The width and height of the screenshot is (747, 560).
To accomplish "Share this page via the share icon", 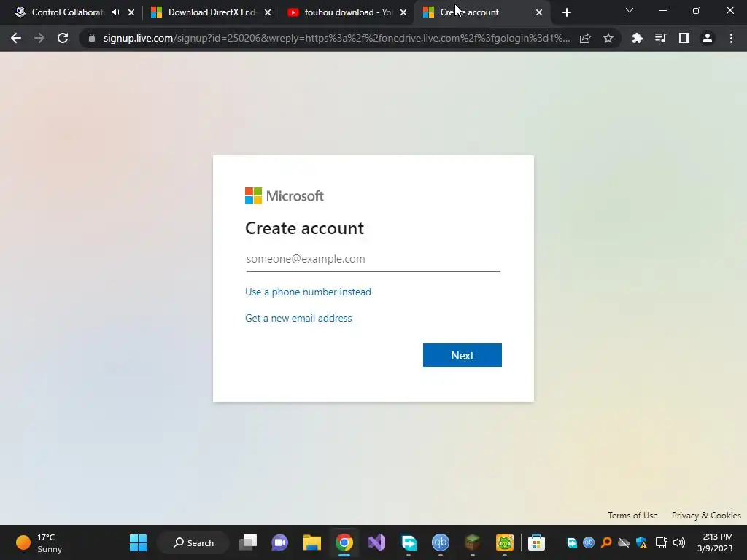I will 585,38.
